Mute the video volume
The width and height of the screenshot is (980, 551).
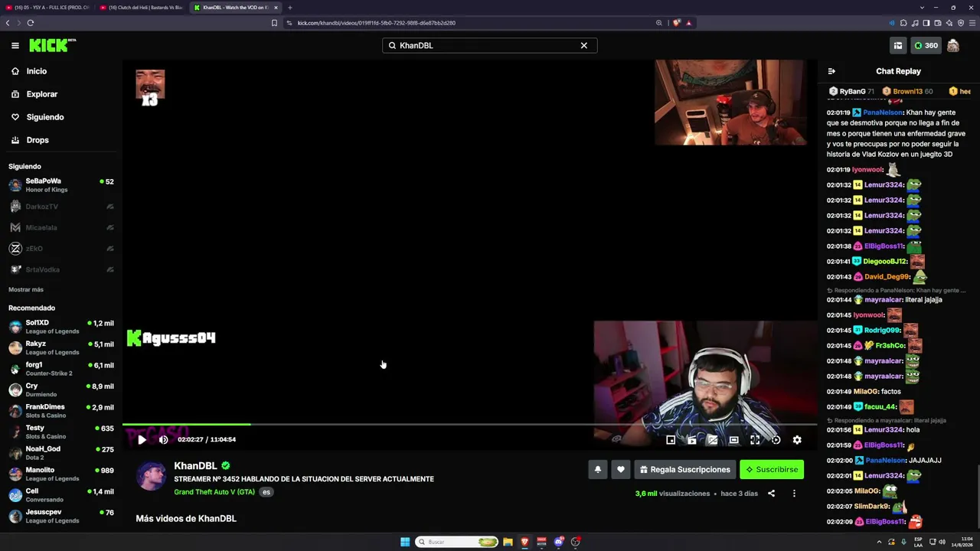click(x=163, y=440)
